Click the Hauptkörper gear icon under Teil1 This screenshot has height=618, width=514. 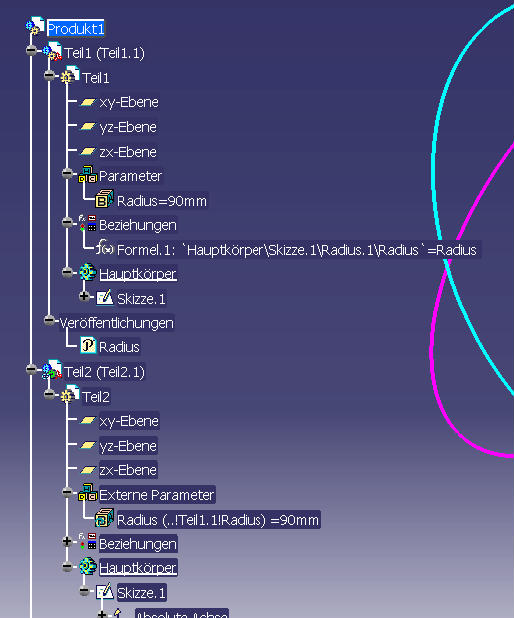pos(88,272)
